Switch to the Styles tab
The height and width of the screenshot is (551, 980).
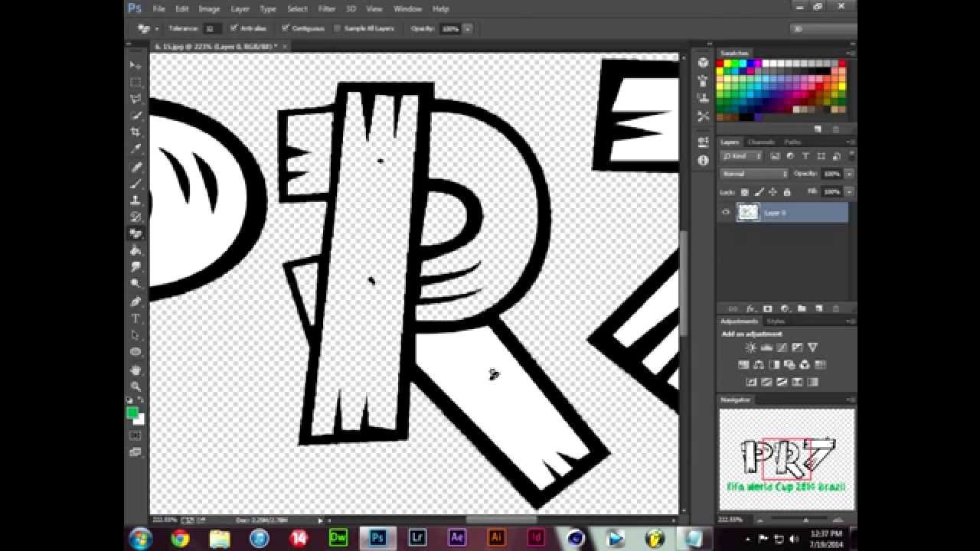776,321
